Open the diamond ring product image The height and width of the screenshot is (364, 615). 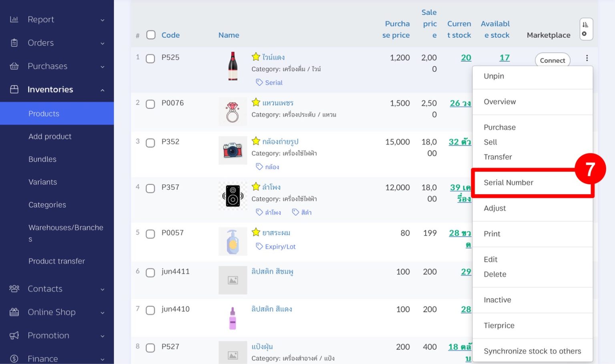point(233,112)
